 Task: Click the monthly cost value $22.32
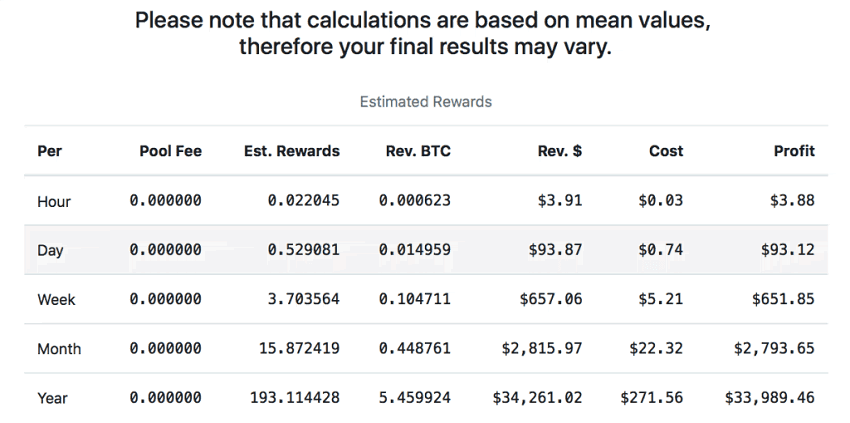656,349
